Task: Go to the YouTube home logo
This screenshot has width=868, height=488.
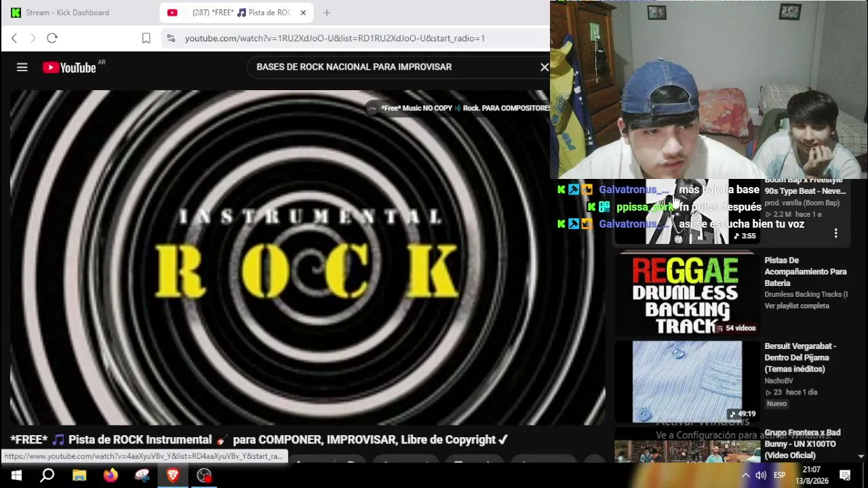Action: point(69,67)
